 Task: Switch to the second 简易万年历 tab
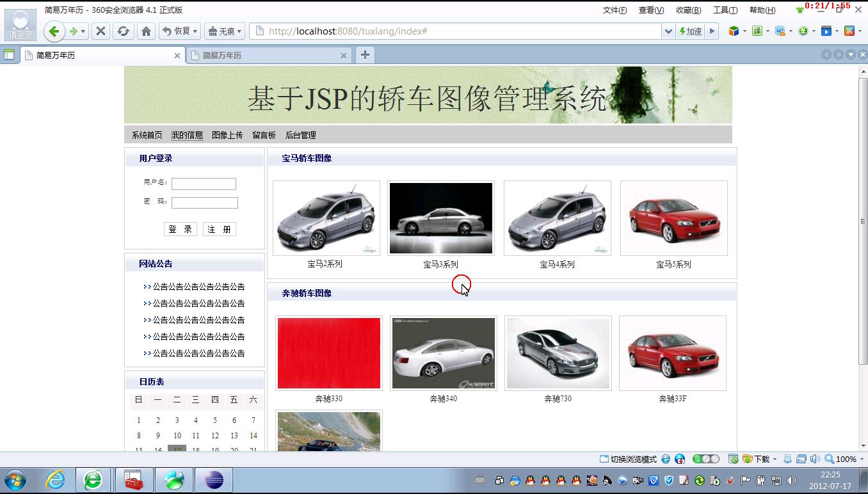[268, 56]
